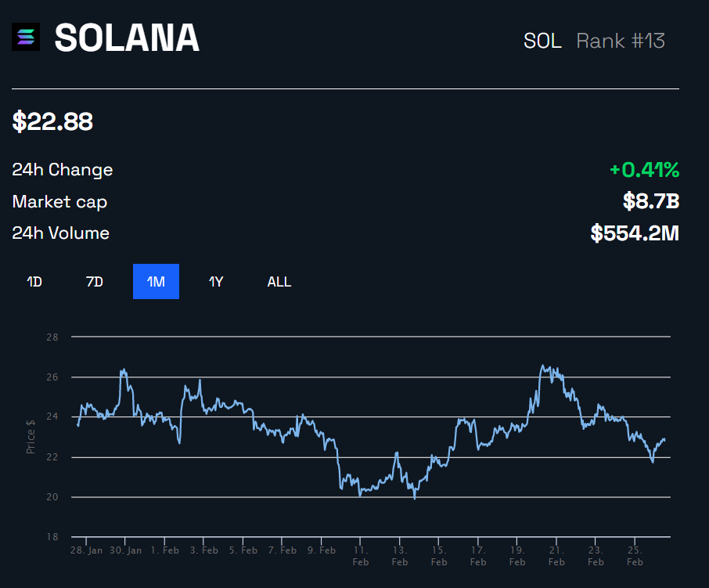Screen dimensions: 709x588
Task: Click the +0.41% 24h change value
Action: pyautogui.click(x=644, y=170)
